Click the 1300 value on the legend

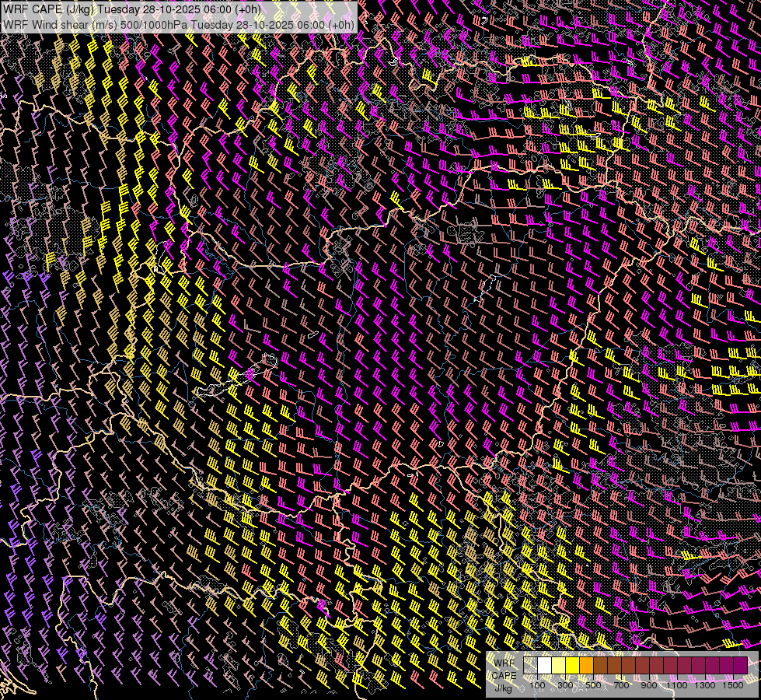pyautogui.click(x=705, y=685)
